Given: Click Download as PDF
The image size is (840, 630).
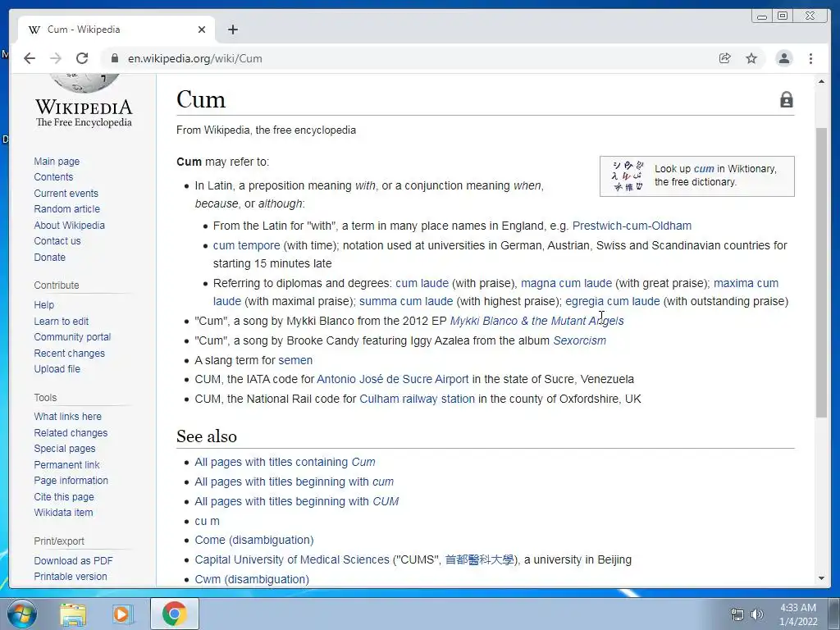Looking at the screenshot, I should [73, 560].
